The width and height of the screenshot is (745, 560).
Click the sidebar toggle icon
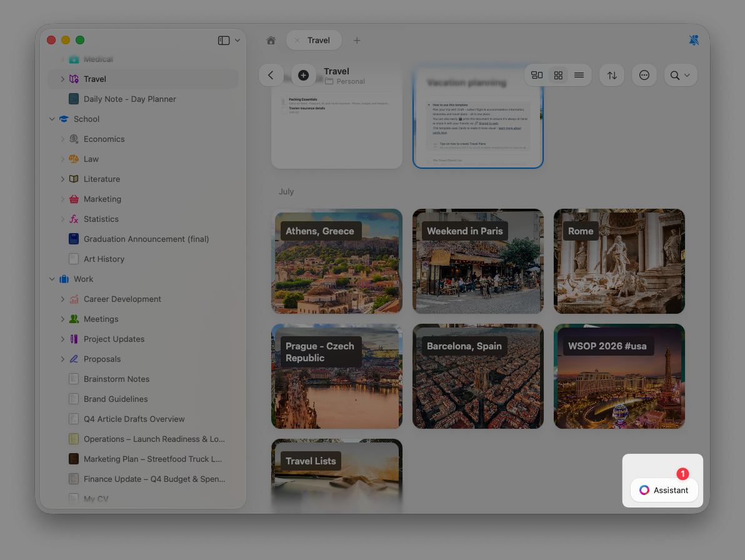point(224,41)
